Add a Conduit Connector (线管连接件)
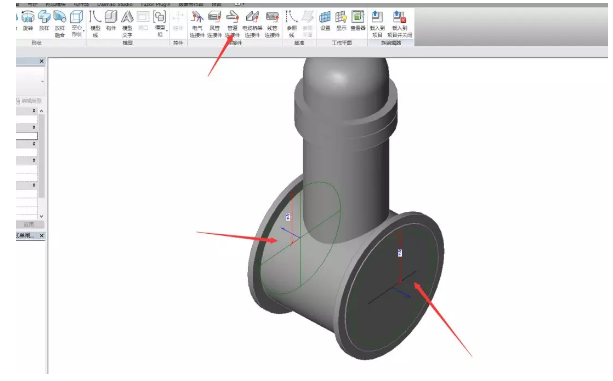Screen dimensions: 613x381 [x=272, y=24]
